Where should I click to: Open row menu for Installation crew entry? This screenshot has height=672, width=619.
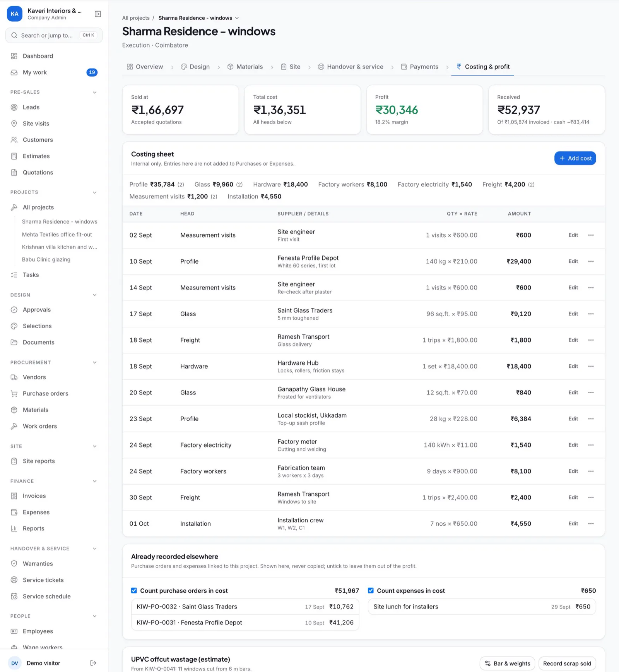point(591,524)
